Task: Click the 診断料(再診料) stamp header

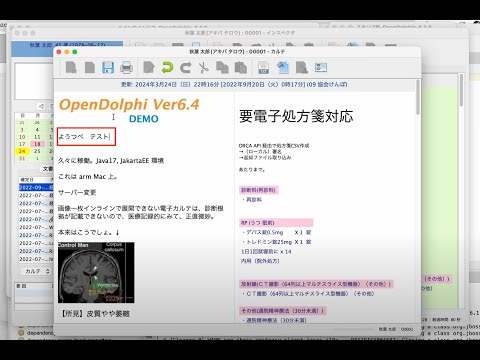Action: pos(259,190)
